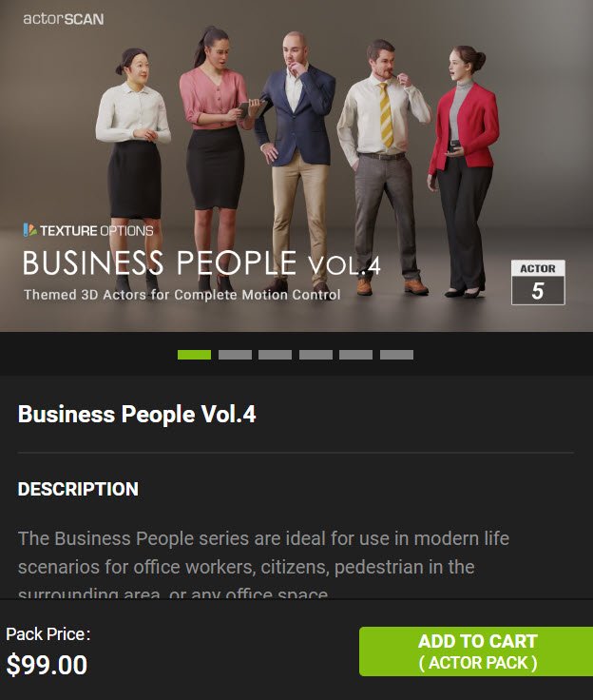Screen dimensions: 593x700
Task: Go to the second carousel slide indicator
Action: click(x=235, y=355)
